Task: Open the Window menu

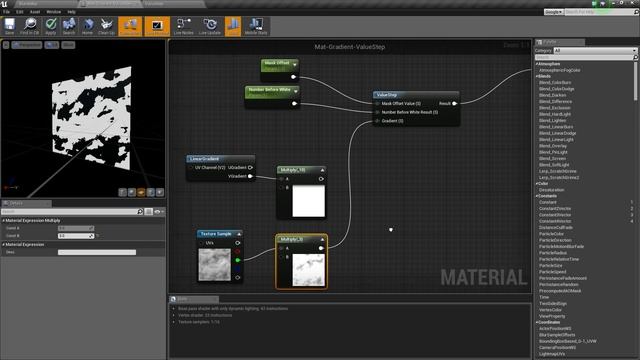Action: coord(53,12)
